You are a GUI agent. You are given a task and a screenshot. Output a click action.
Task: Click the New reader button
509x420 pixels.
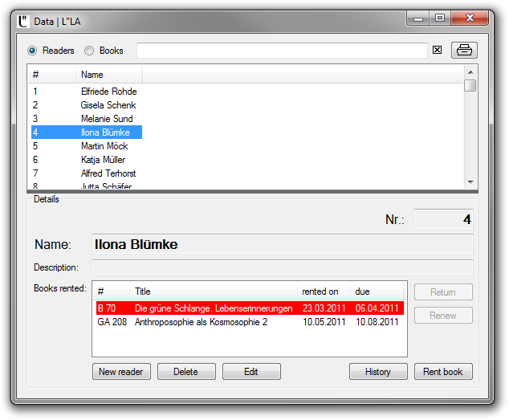[120, 372]
